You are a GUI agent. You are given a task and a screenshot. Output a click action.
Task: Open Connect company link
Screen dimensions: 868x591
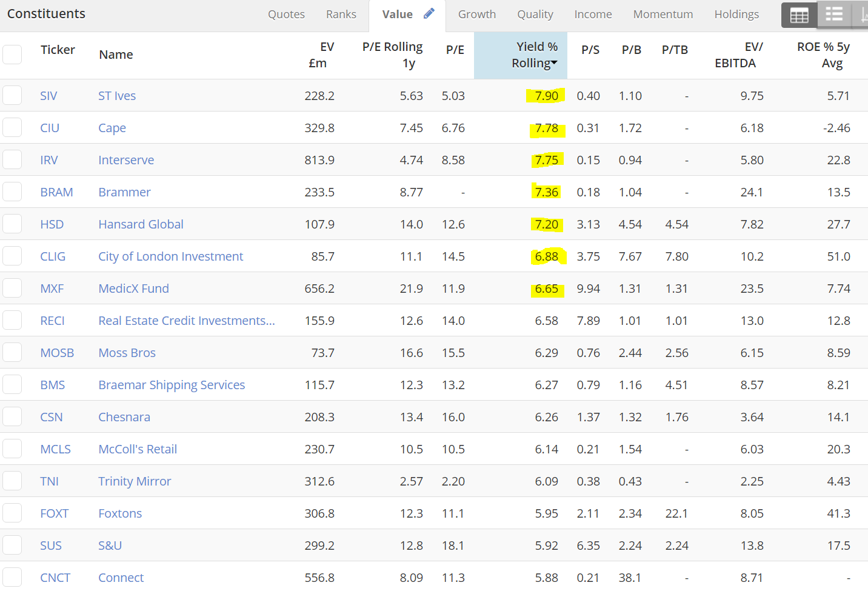(121, 578)
